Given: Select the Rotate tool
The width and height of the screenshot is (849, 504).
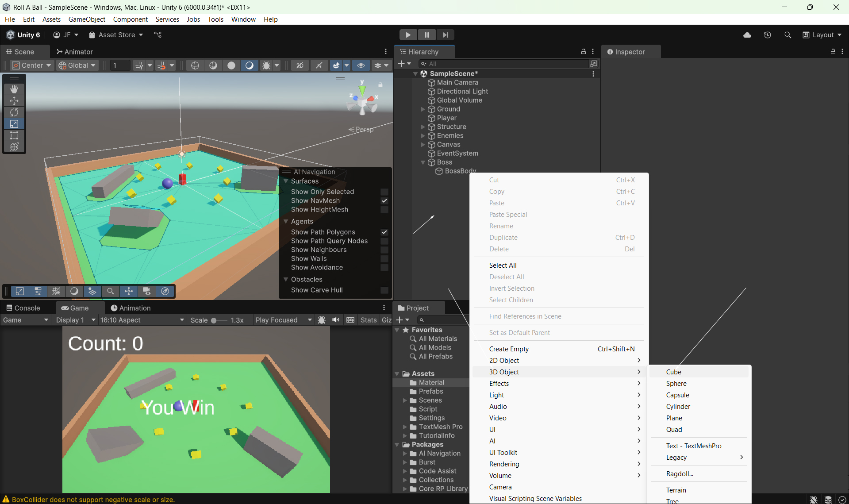Looking at the screenshot, I should tap(14, 112).
